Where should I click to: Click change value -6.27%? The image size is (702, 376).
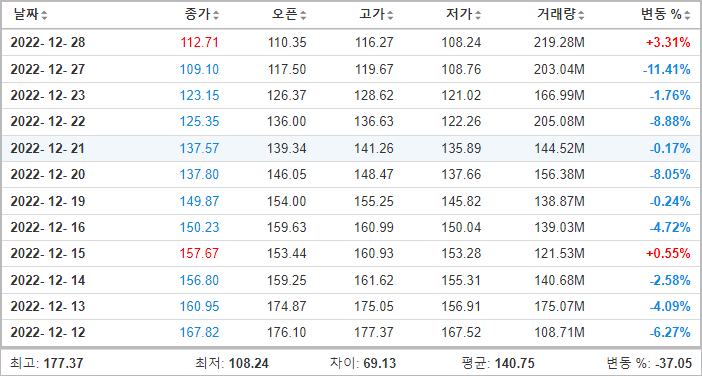coord(670,333)
